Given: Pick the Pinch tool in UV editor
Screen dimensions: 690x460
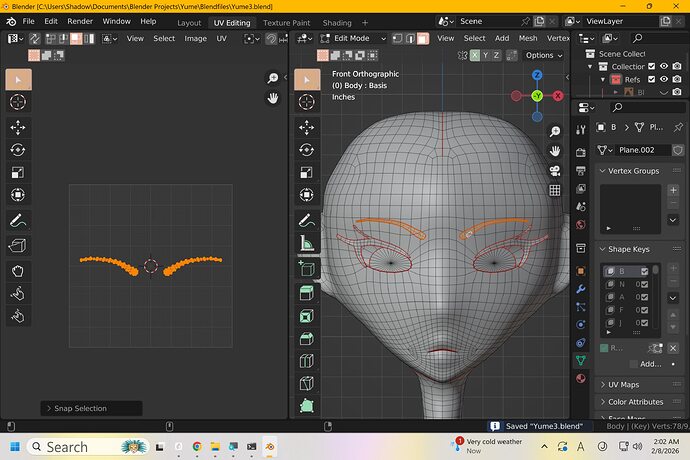Looking at the screenshot, I should click(18, 316).
